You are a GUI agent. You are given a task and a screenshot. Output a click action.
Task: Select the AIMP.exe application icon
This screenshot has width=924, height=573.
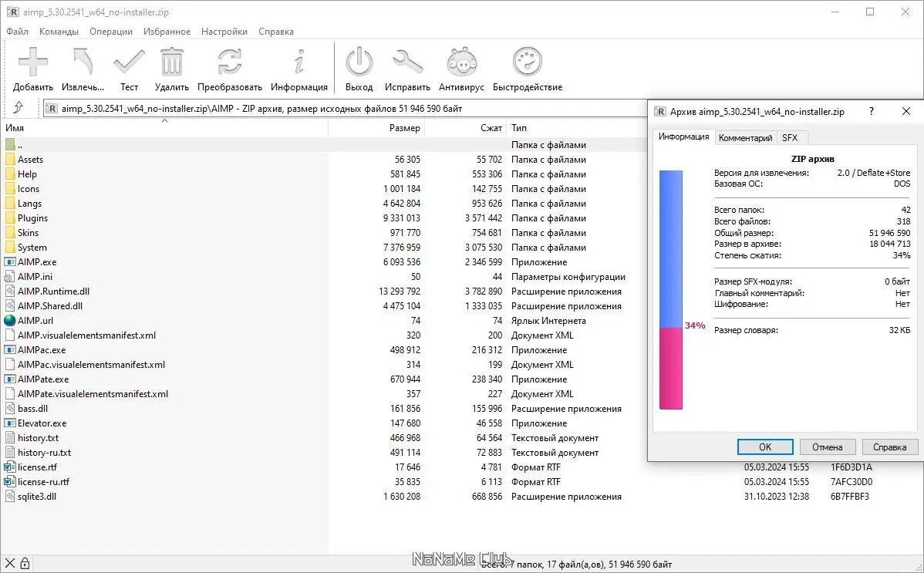coord(10,261)
